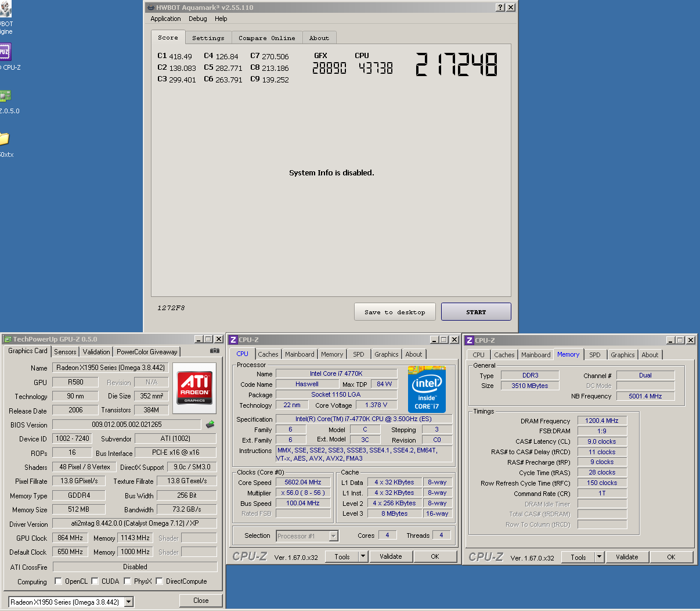Viewport: 700px width, 611px height.
Task: Switch to the Settings tab in Aquamark
Action: [208, 38]
